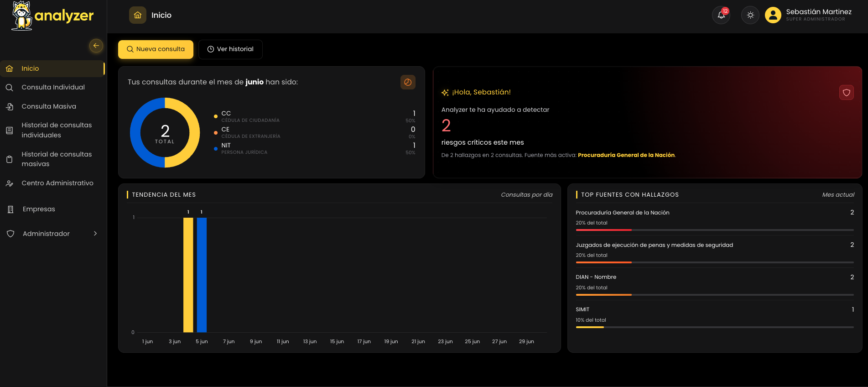
Task: Click the red critical risks number 2
Action: [x=446, y=126]
